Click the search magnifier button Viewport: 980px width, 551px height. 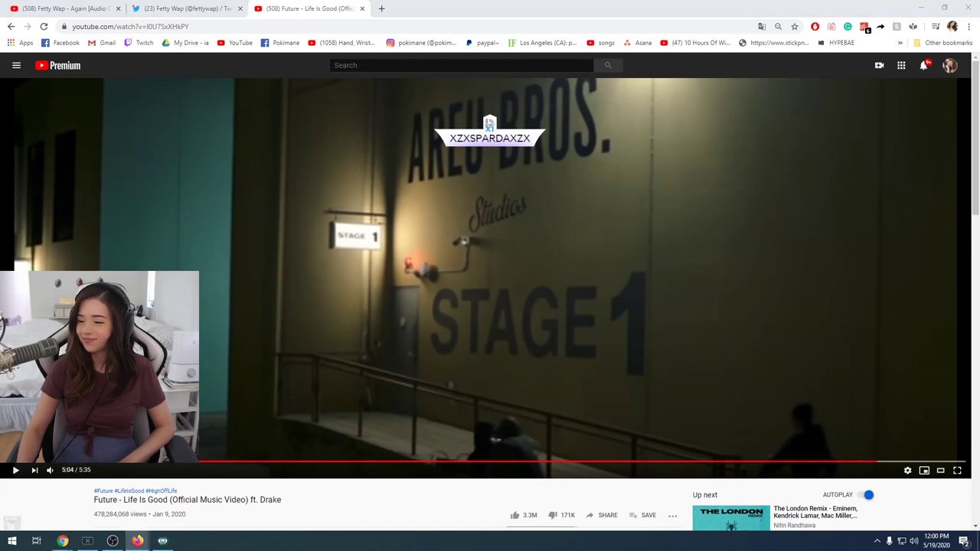pos(608,65)
